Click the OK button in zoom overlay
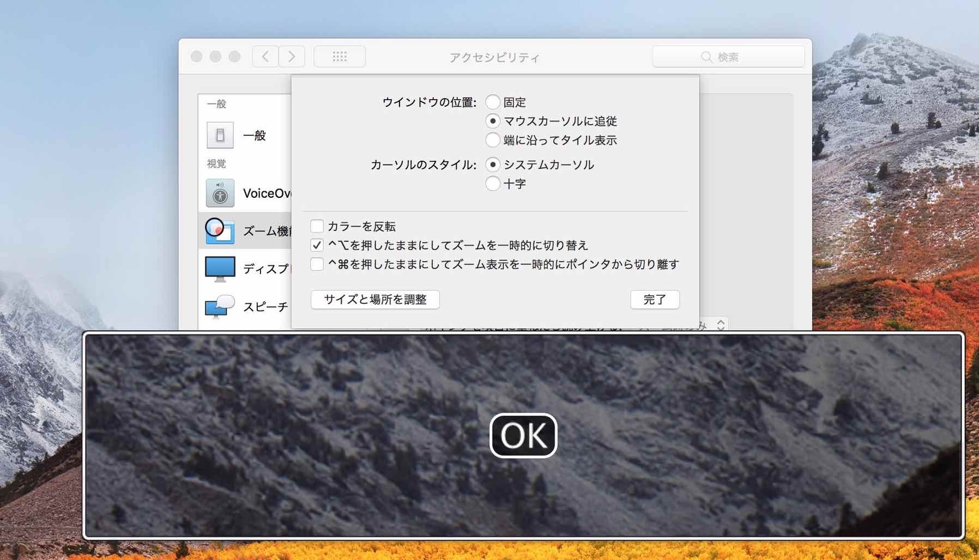The width and height of the screenshot is (979, 560). 523,435
